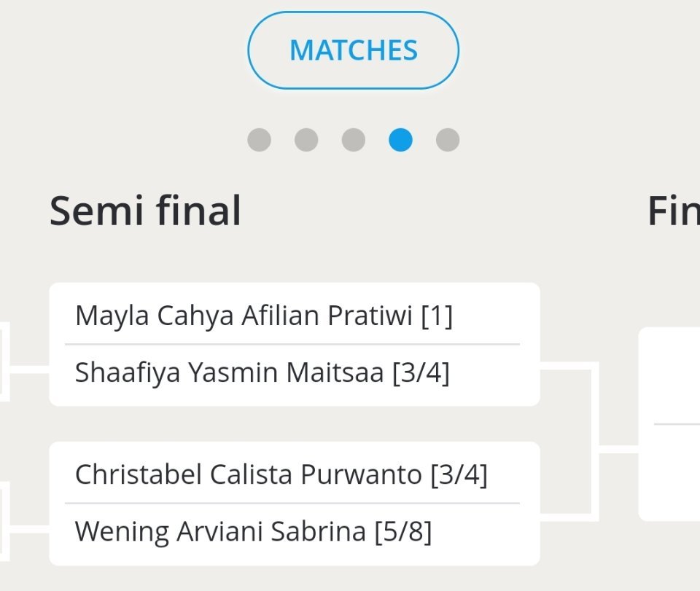This screenshot has width=700, height=591.
Task: Click the partially visible Final round heading
Action: click(673, 211)
